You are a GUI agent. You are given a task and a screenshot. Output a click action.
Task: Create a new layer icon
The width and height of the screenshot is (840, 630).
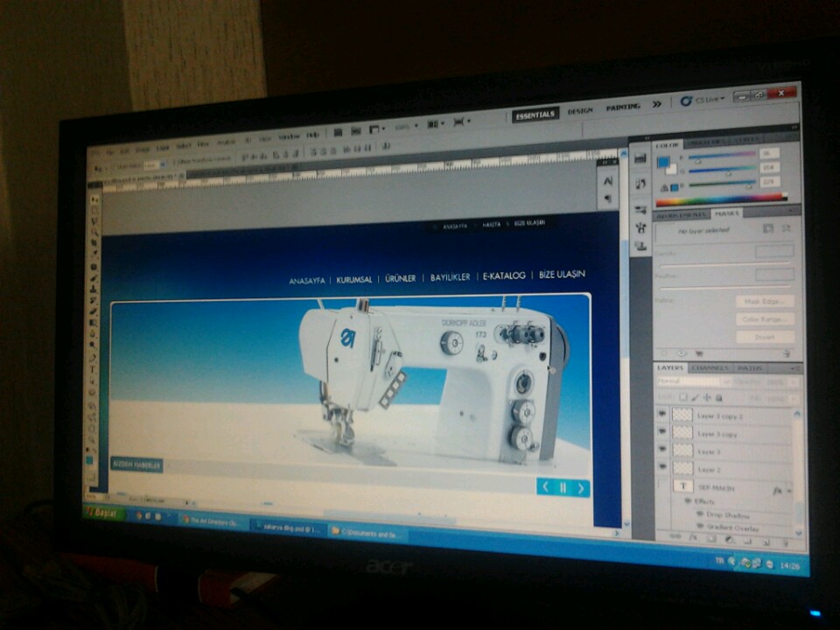(x=766, y=542)
